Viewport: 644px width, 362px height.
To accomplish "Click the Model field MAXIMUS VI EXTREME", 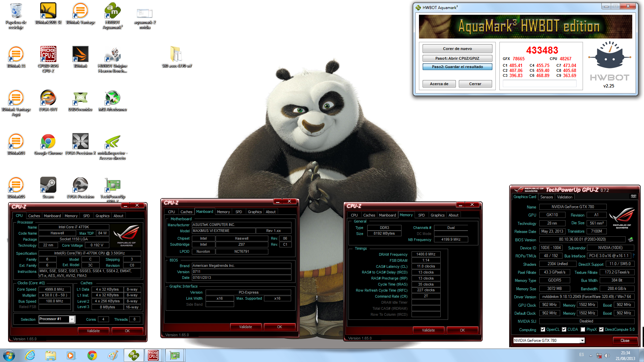I will 223,231.
